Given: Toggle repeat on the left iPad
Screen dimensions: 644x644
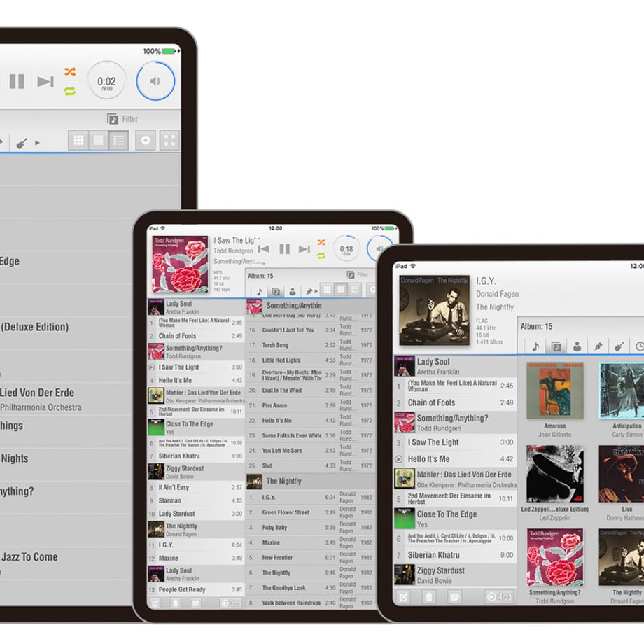Looking at the screenshot, I should click(x=70, y=91).
